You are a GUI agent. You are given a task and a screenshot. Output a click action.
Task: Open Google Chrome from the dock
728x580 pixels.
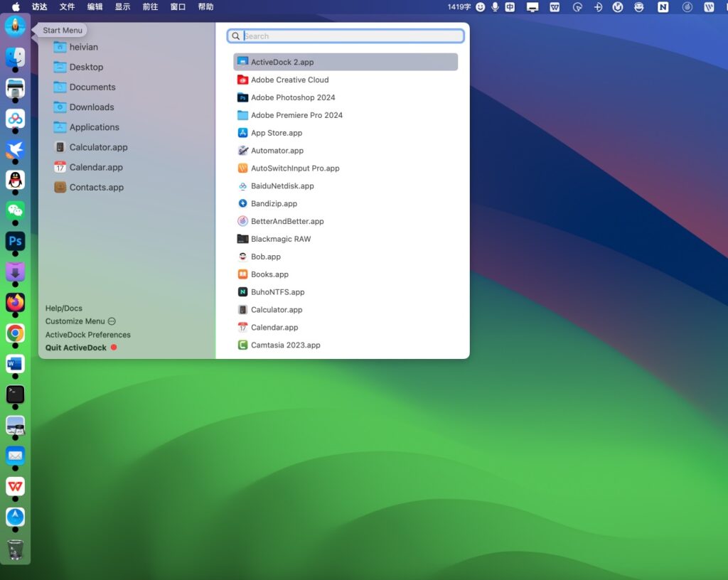(x=15, y=333)
